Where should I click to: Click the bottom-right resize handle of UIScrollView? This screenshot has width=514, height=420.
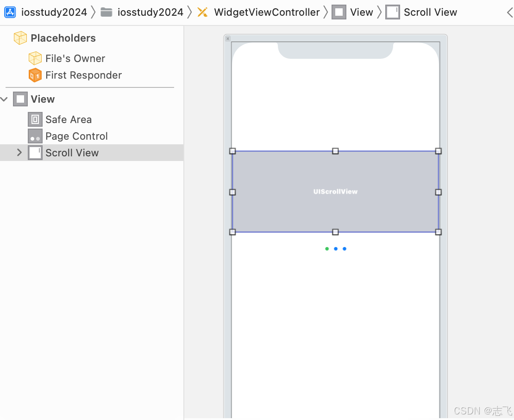coord(438,232)
